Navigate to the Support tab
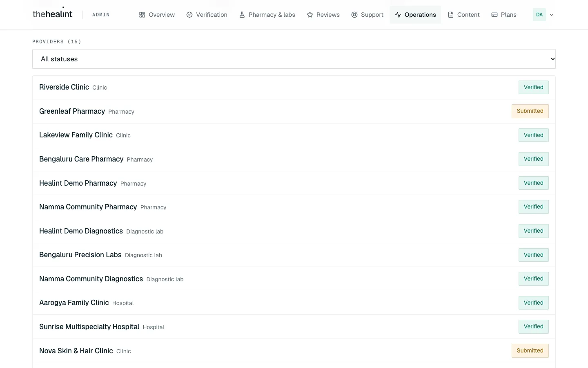The width and height of the screenshot is (588, 368). (x=367, y=15)
